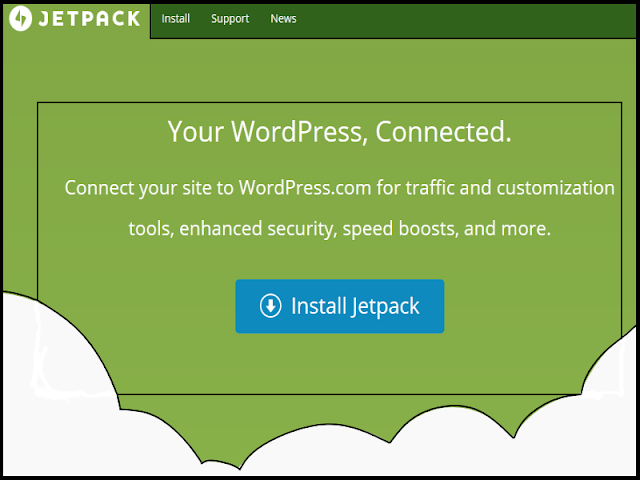The width and height of the screenshot is (640, 480).
Task: Click the Jetpack lightning bolt logo icon
Action: click(20, 19)
